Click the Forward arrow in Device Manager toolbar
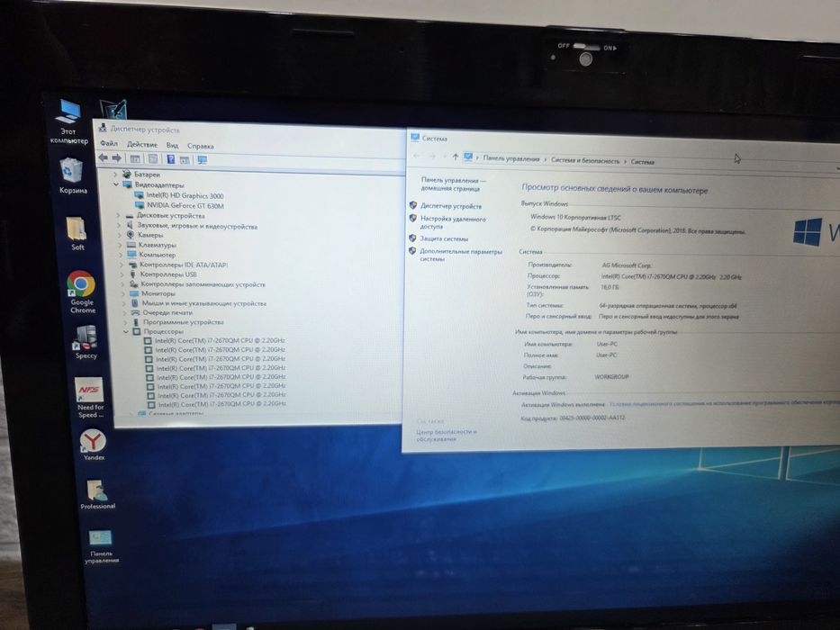 (116, 158)
